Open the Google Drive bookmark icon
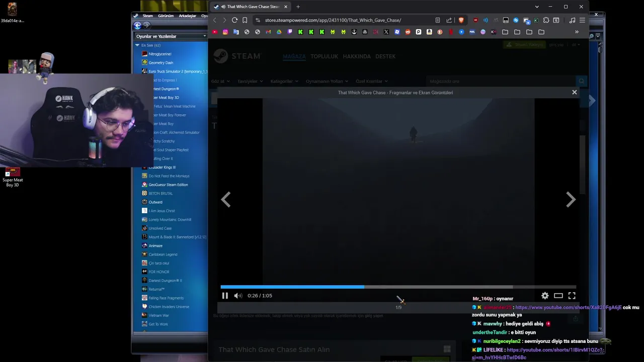The height and width of the screenshot is (362, 644). pos(279,32)
